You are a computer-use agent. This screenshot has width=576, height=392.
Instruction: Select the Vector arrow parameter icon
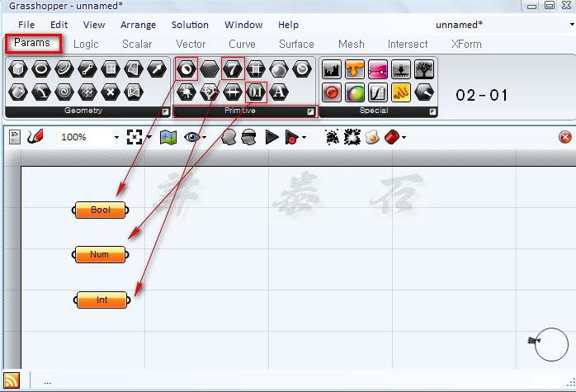pyautogui.click(x=157, y=69)
